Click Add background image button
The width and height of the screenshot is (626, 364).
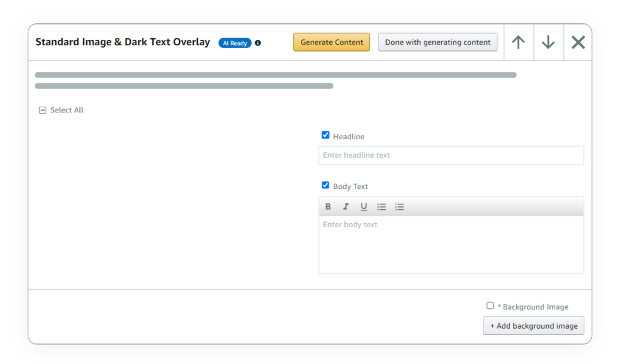533,326
